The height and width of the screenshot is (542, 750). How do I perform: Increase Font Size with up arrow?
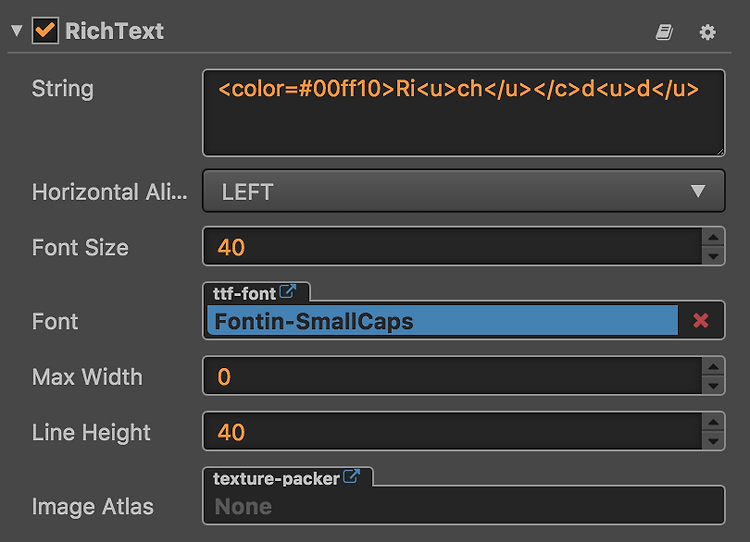[713, 237]
